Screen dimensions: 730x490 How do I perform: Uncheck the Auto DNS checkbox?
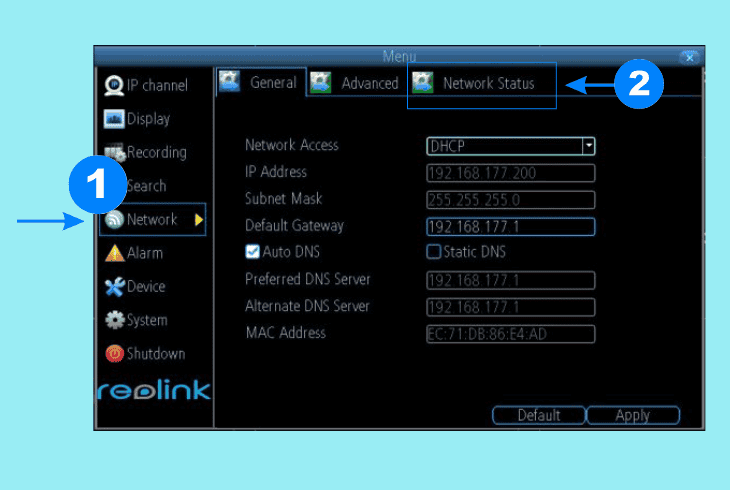252,252
